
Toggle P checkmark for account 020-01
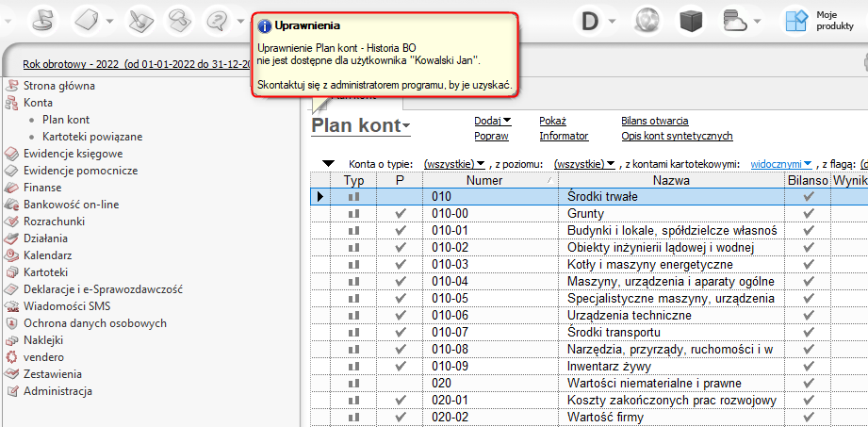point(400,400)
